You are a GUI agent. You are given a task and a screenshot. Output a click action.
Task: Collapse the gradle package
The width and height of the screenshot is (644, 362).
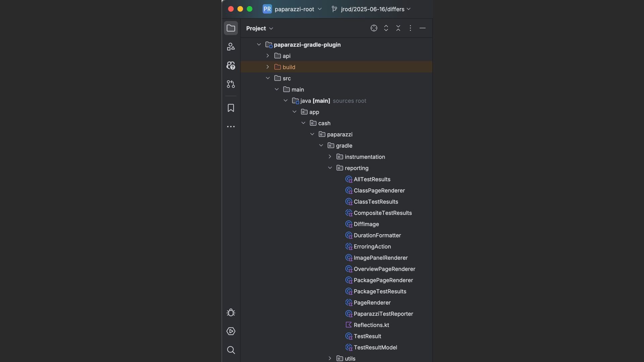pos(321,146)
